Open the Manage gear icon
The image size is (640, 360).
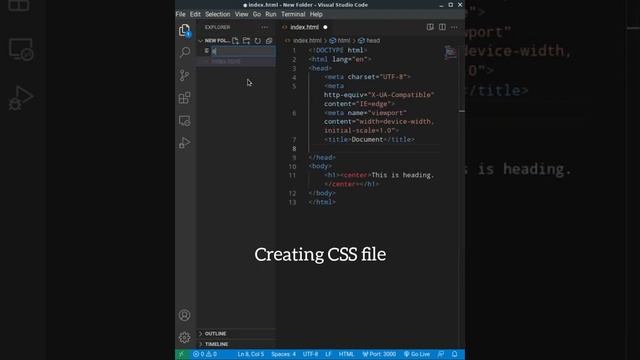click(184, 337)
